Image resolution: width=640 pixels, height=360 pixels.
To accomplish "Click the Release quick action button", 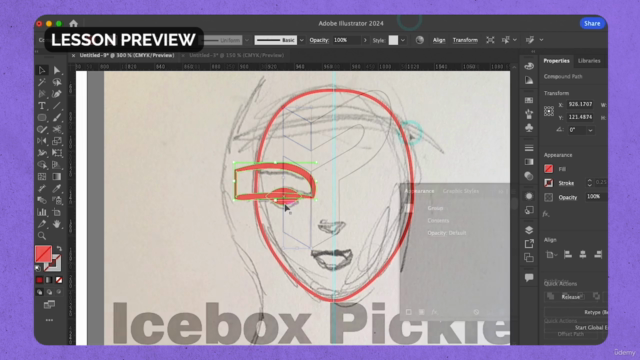I will [570, 297].
